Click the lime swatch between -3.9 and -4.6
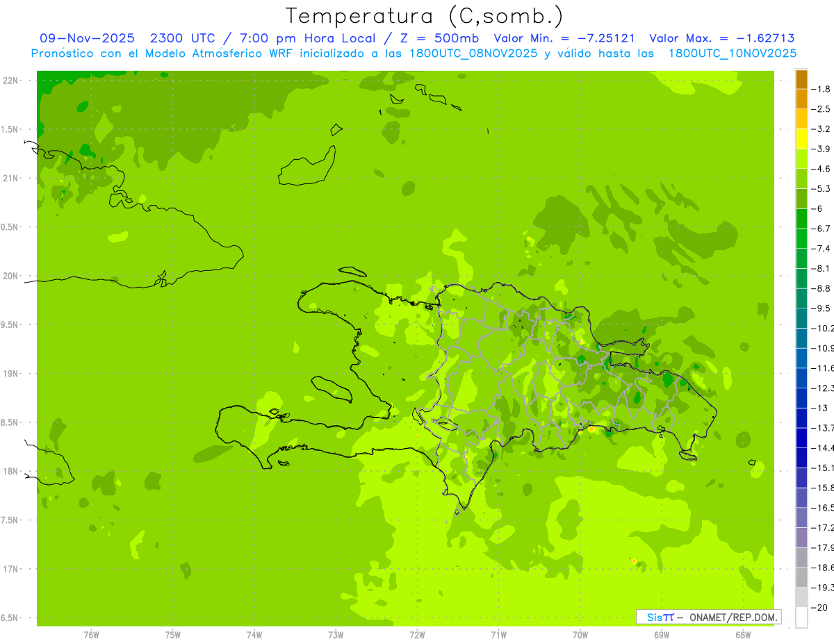Screen dimensions: 834x644 pos(801,159)
